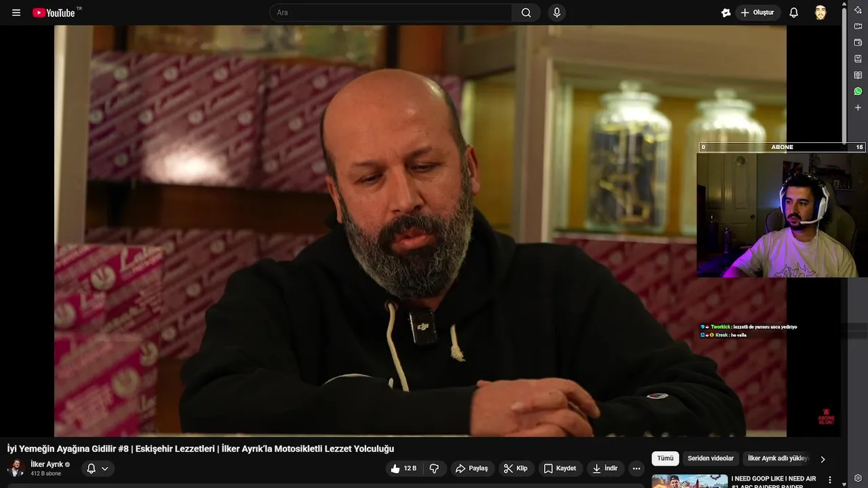The width and height of the screenshot is (868, 488).
Task: Click the Tworkick chat message
Action: click(x=749, y=327)
